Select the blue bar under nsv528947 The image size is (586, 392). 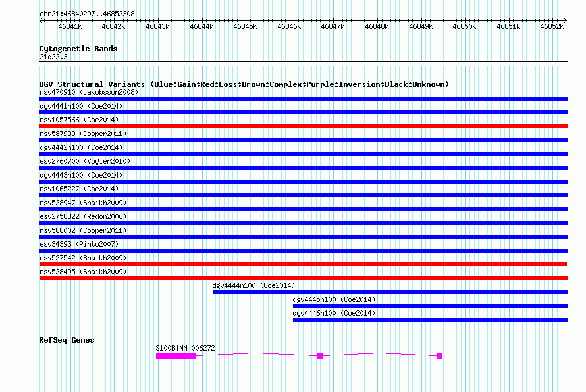click(x=303, y=209)
